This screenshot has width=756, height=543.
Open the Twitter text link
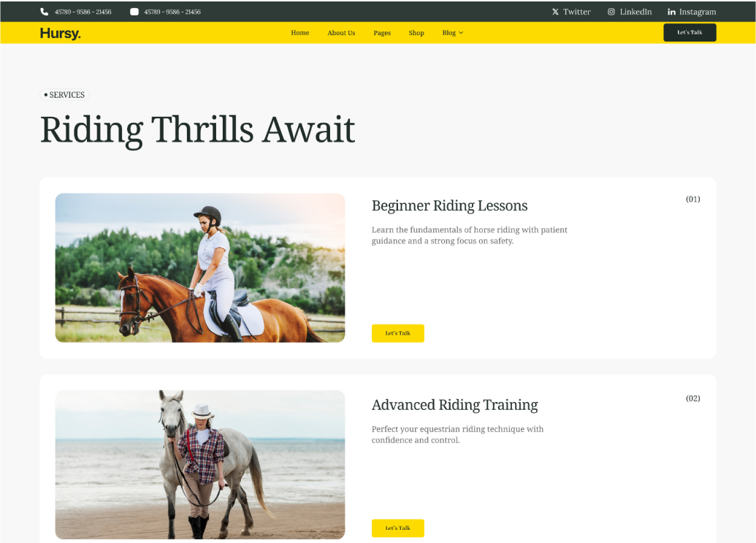[x=576, y=12]
